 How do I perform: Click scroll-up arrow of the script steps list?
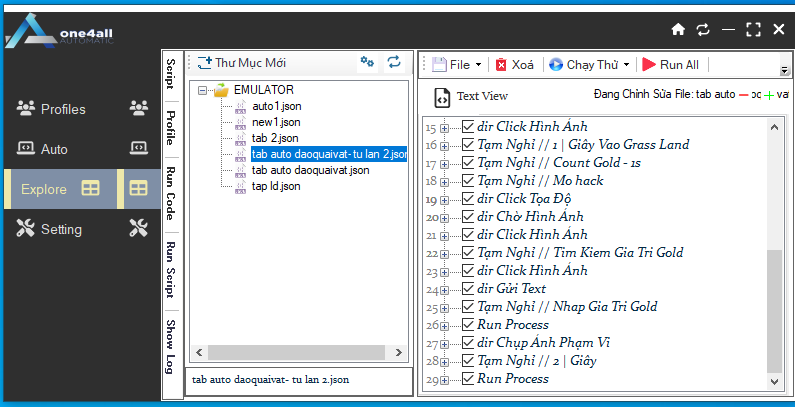(x=774, y=127)
